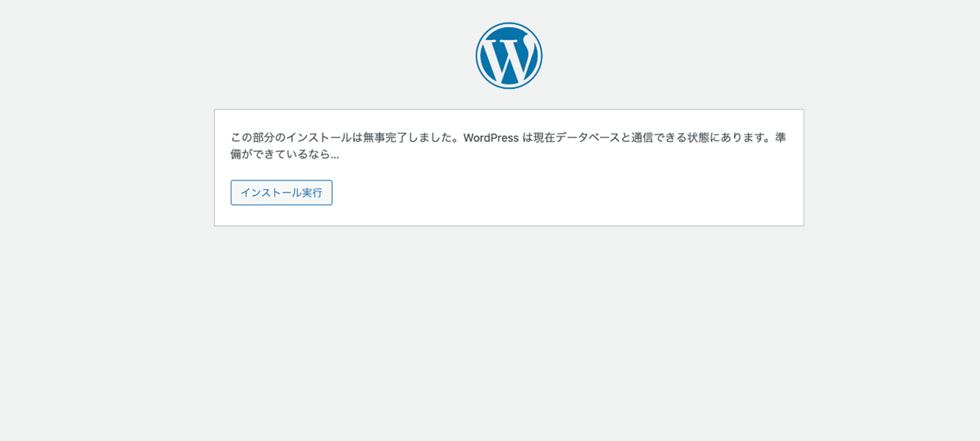Click the word 現在 in the paragraph
Viewport: 980px width, 441px height.
(544, 137)
